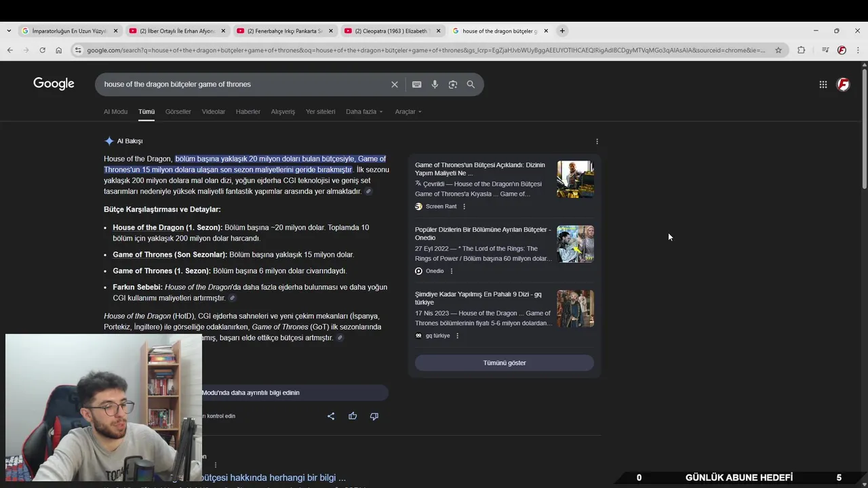
Task: Click House of the Dragon (1. Sezon) term
Action: (x=167, y=228)
